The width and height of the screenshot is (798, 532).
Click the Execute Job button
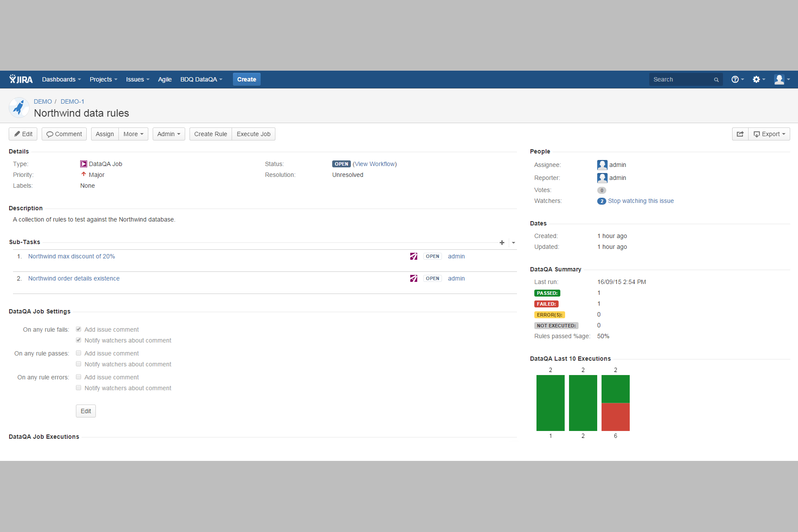[x=254, y=134]
